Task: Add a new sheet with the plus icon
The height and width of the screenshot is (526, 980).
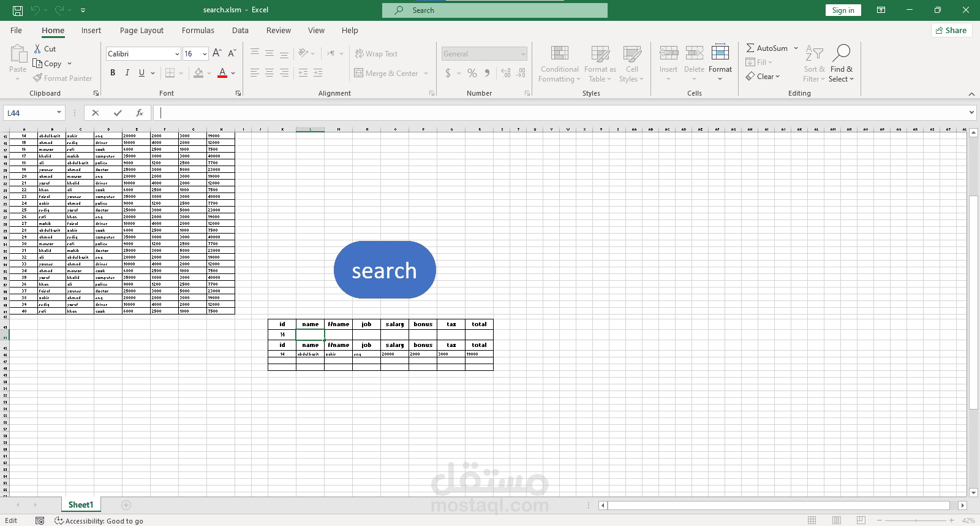Action: tap(126, 505)
